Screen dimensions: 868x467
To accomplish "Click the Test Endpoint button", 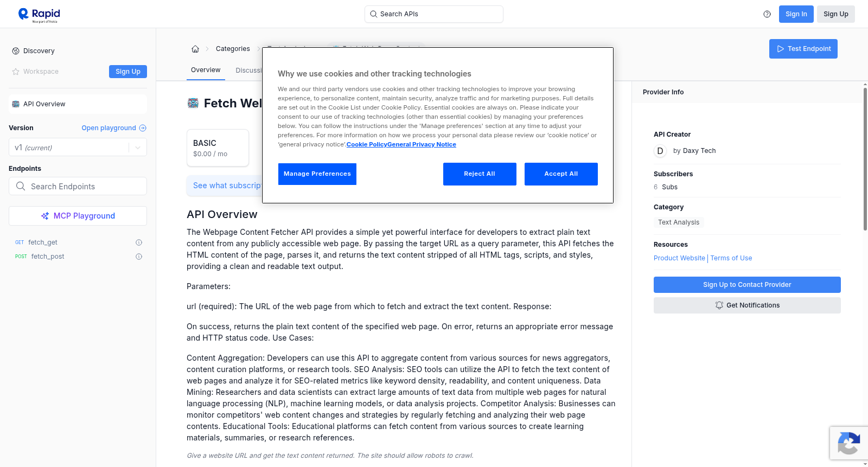I will [x=803, y=49].
